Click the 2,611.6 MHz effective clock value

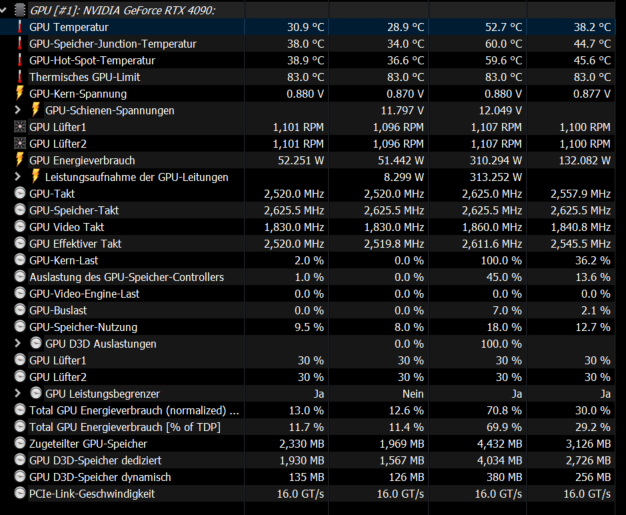(492, 244)
